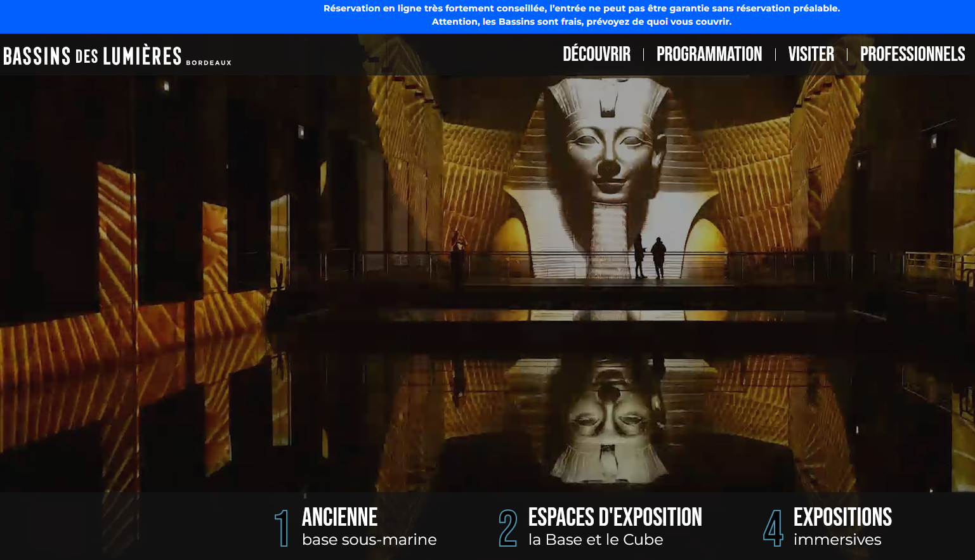Select the number 1 outline figure
Image resolution: width=975 pixels, height=560 pixels.
[x=282, y=528]
